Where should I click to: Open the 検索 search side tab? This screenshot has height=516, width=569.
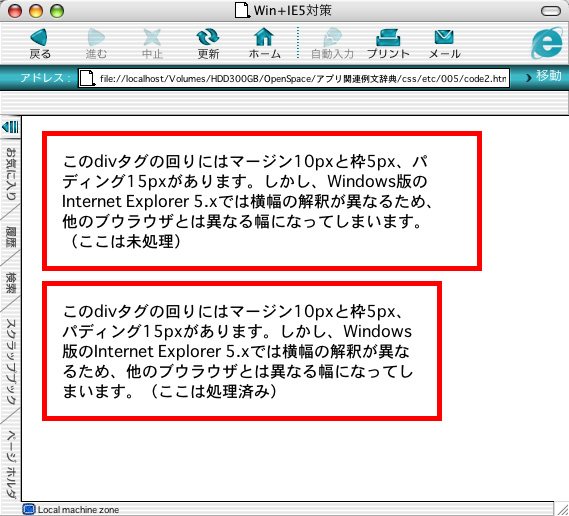click(x=11, y=282)
